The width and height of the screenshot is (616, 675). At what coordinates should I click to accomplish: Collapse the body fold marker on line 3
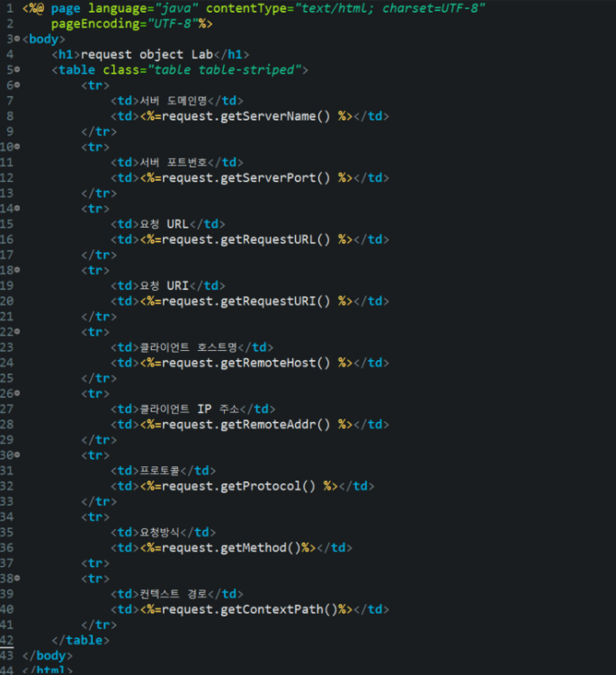(x=17, y=39)
